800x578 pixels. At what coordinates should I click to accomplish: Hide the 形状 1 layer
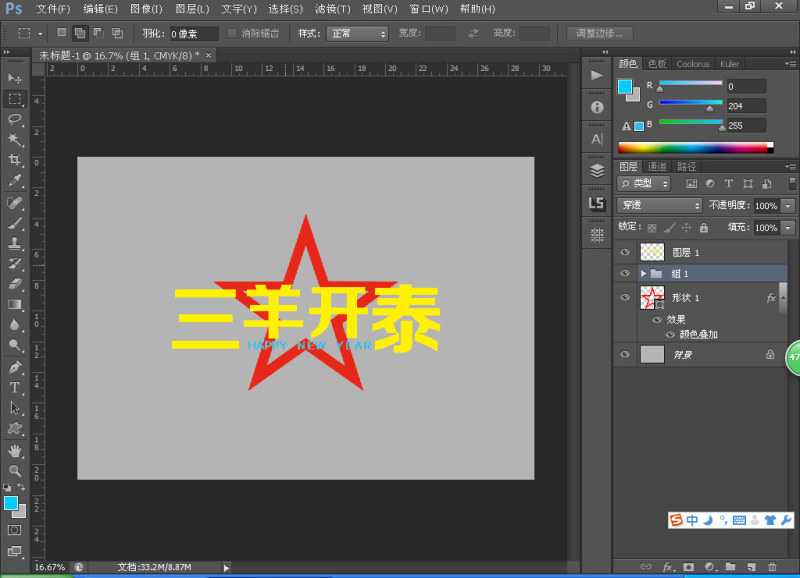[x=625, y=297]
